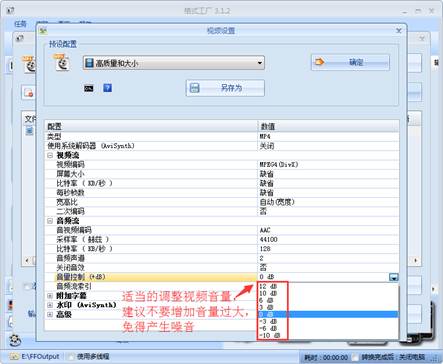Viewport: 443px width, 364px height.
Task: Toggle the 转换完成后:关闭电脑 checkbox
Action: coord(356,357)
